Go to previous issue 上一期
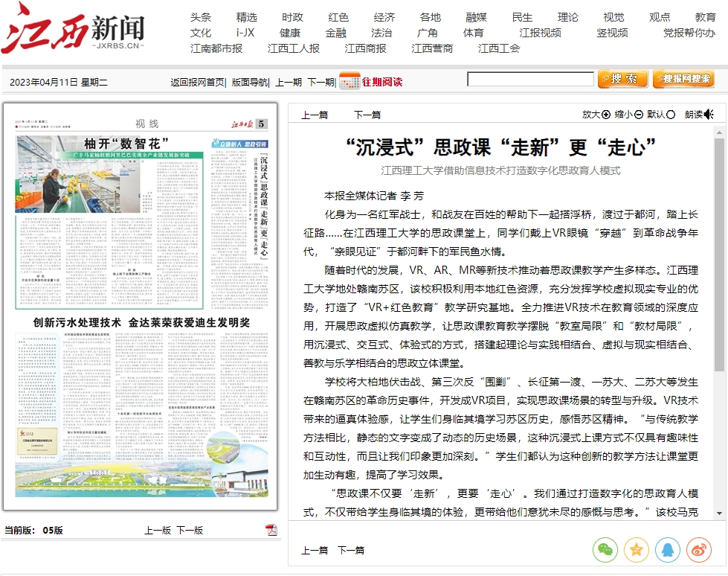The width and height of the screenshot is (728, 576). tap(289, 82)
